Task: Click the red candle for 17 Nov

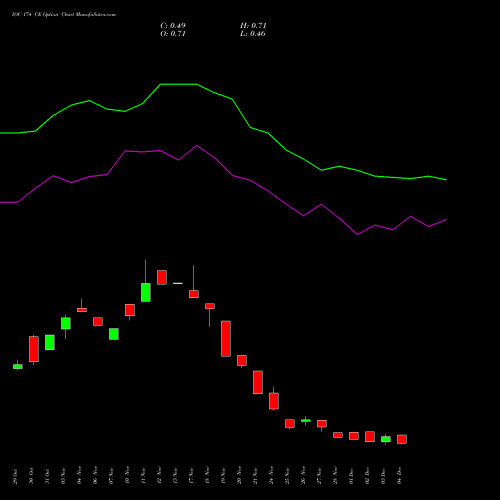Action: [x=194, y=294]
